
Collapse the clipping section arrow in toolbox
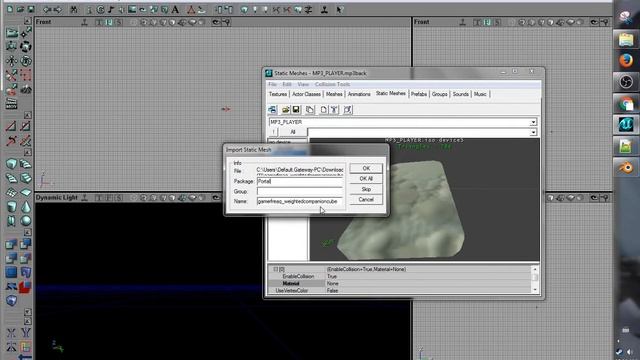coord(27,116)
